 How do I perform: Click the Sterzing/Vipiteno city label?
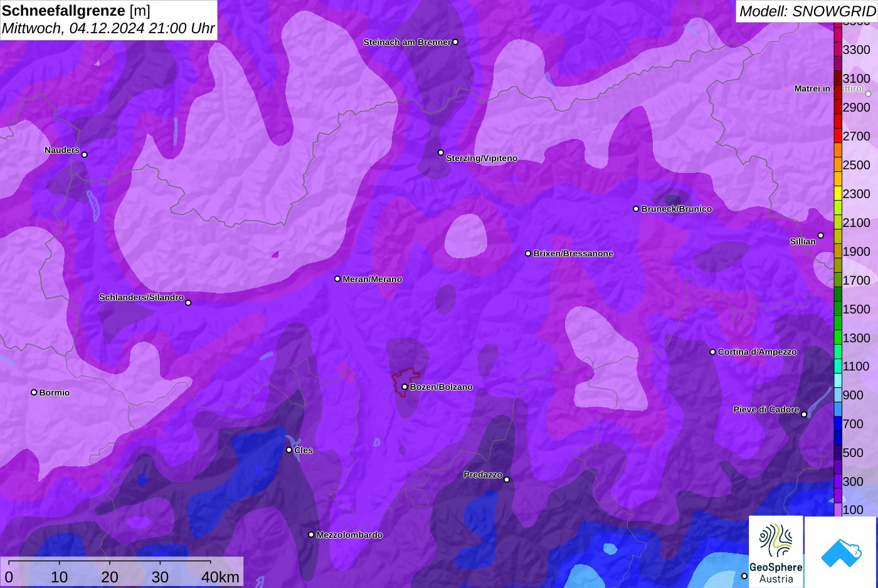coord(481,159)
